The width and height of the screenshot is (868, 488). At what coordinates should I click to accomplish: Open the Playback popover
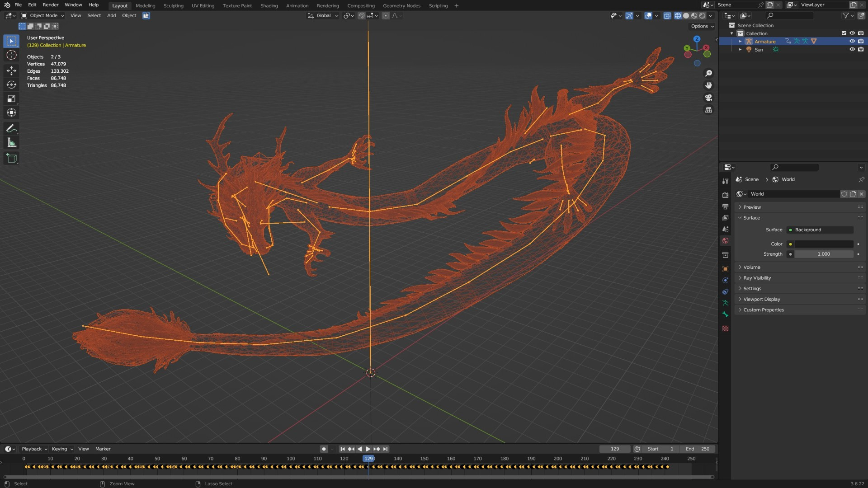click(x=34, y=449)
